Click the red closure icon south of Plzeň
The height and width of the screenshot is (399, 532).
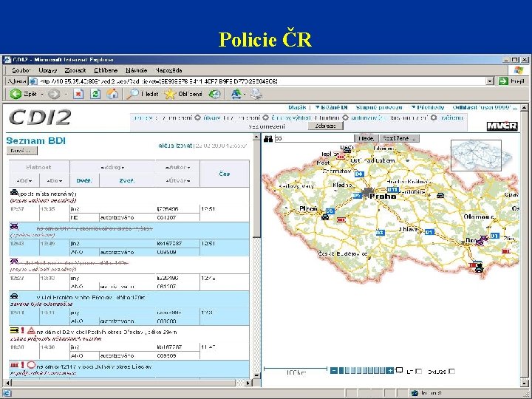[x=341, y=220]
